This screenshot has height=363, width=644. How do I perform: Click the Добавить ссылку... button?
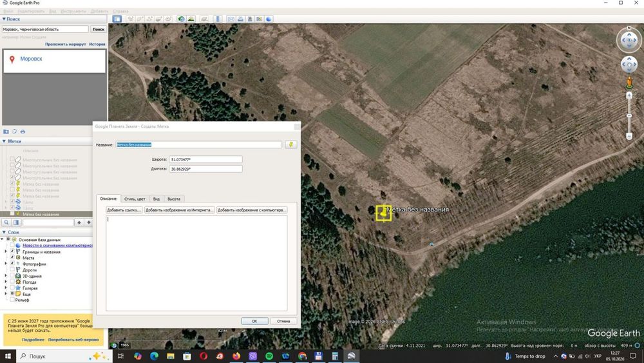coord(124,210)
